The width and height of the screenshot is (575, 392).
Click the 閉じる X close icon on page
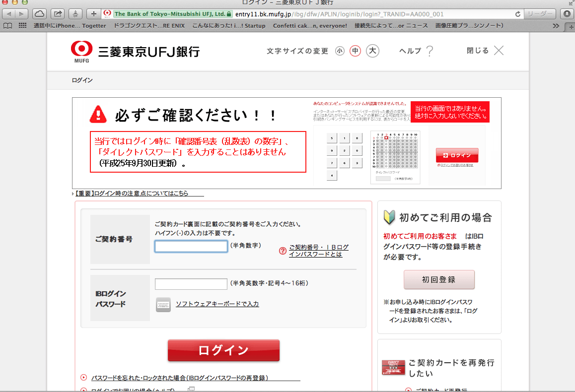[499, 51]
